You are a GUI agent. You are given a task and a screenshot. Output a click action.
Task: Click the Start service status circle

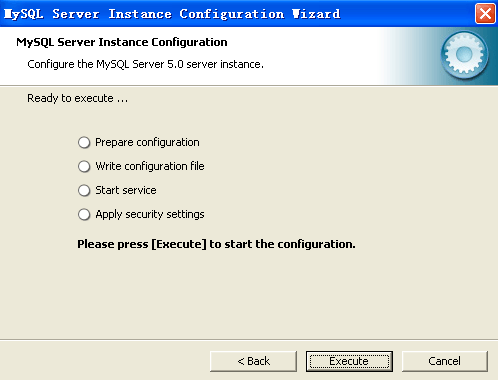tap(84, 190)
